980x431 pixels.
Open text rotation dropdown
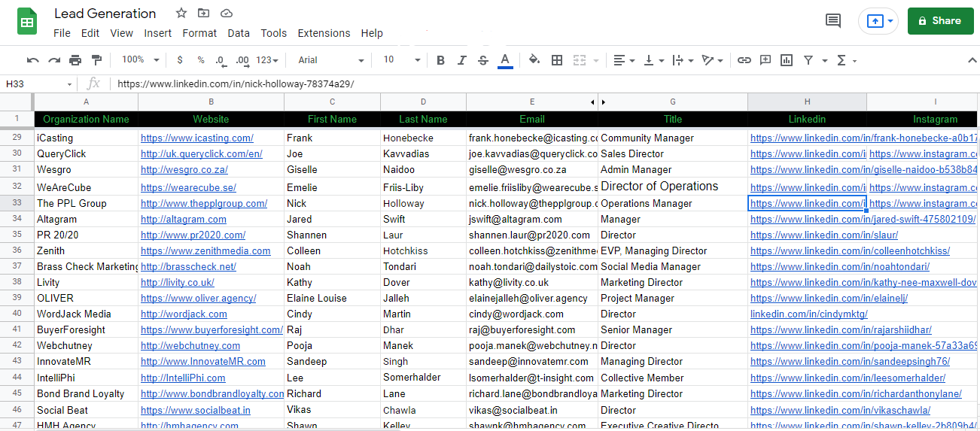[712, 60]
